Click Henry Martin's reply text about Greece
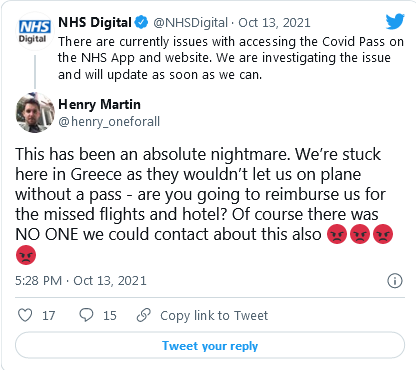The width and height of the screenshot is (416, 370). coord(204,205)
